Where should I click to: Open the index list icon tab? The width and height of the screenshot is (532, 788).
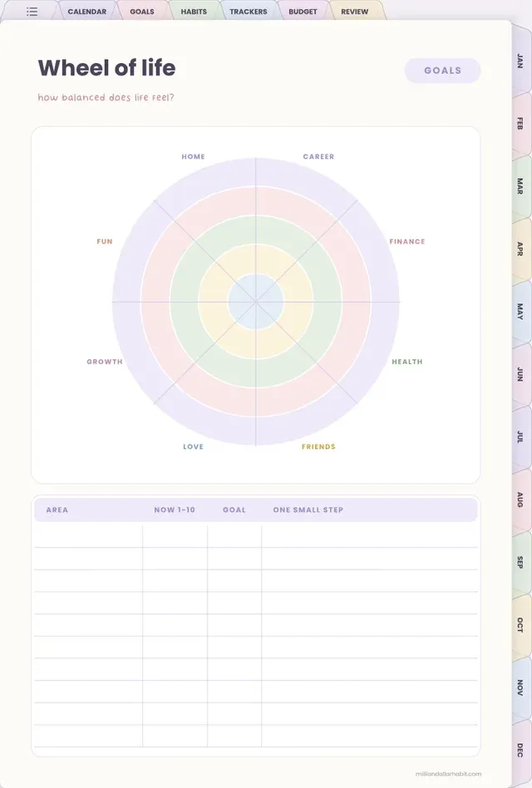pyautogui.click(x=32, y=11)
